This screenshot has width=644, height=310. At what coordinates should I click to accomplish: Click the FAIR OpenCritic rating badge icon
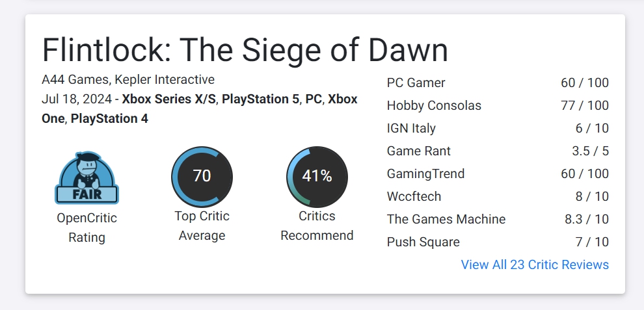(87, 178)
